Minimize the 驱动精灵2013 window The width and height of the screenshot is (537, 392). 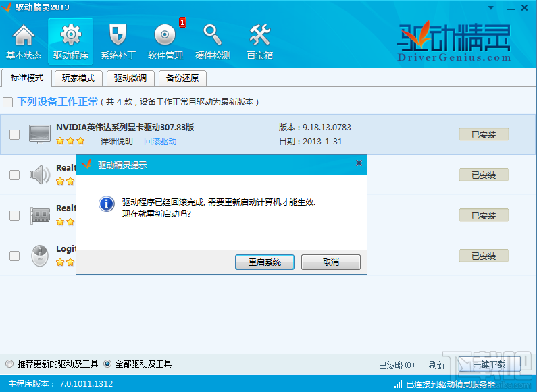(x=511, y=8)
